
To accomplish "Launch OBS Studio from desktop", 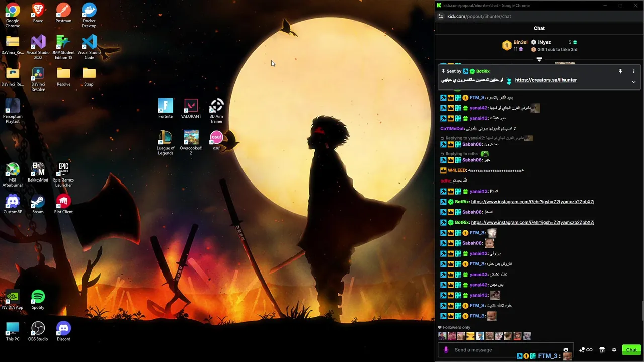I will click(38, 331).
